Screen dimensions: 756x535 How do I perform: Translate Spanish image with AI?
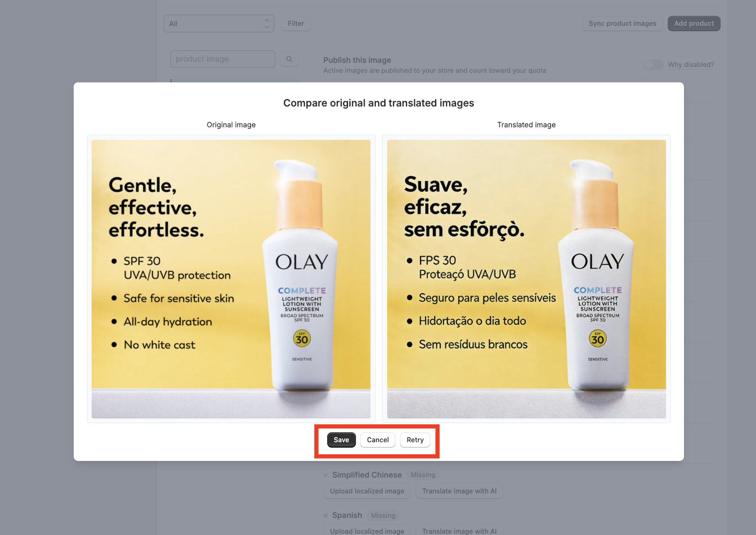pos(459,531)
